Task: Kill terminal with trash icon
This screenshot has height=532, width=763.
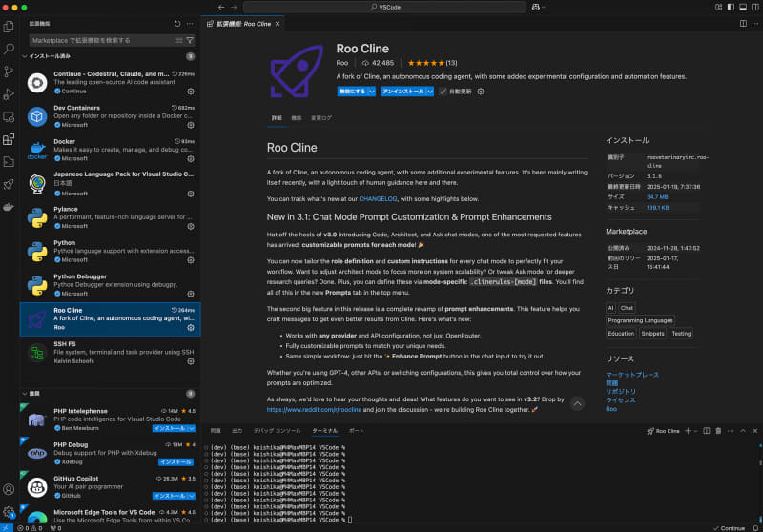Action: 718,431
